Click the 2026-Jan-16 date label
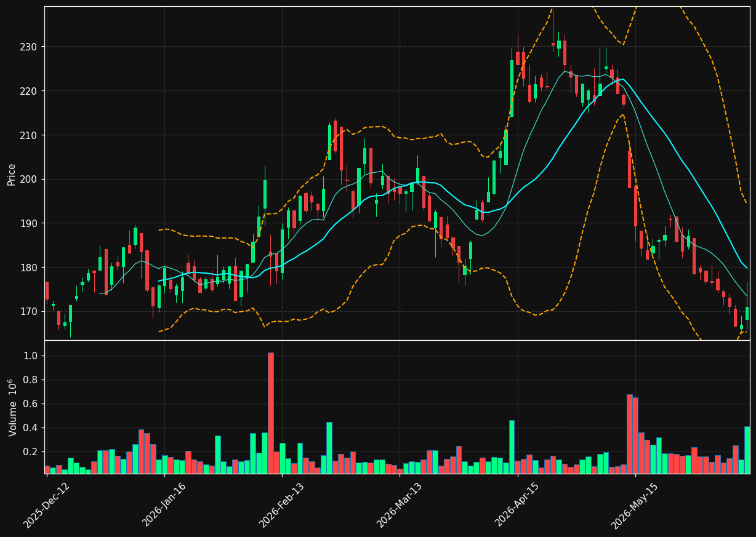Screen dimensions: 756x537 point(164,504)
